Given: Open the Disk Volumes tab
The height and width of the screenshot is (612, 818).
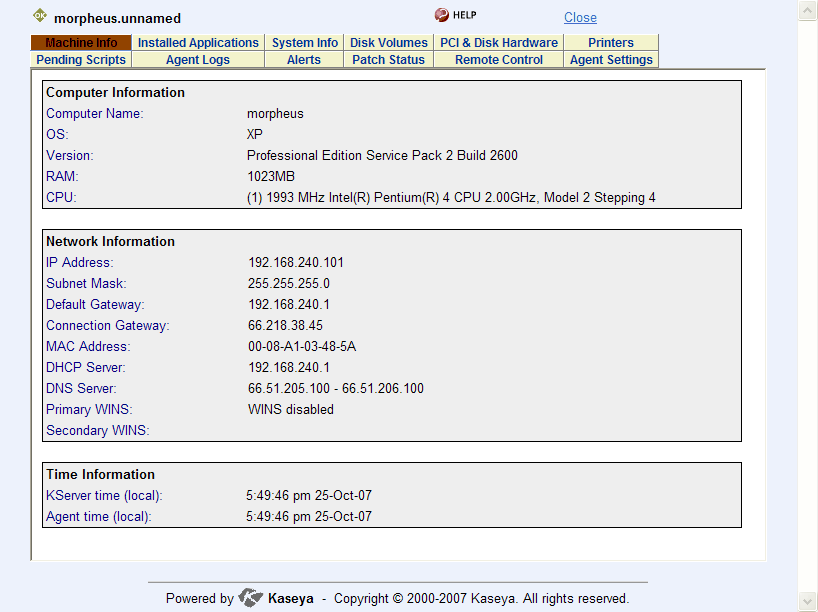Looking at the screenshot, I should pyautogui.click(x=389, y=43).
